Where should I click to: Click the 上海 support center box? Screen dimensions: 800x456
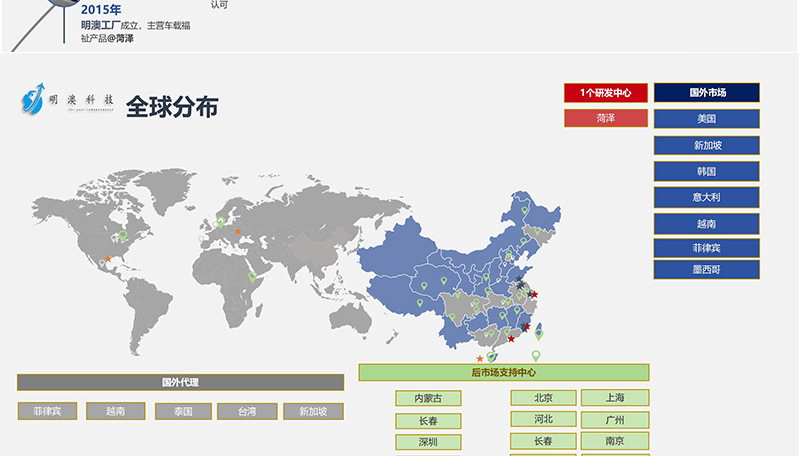click(x=615, y=397)
